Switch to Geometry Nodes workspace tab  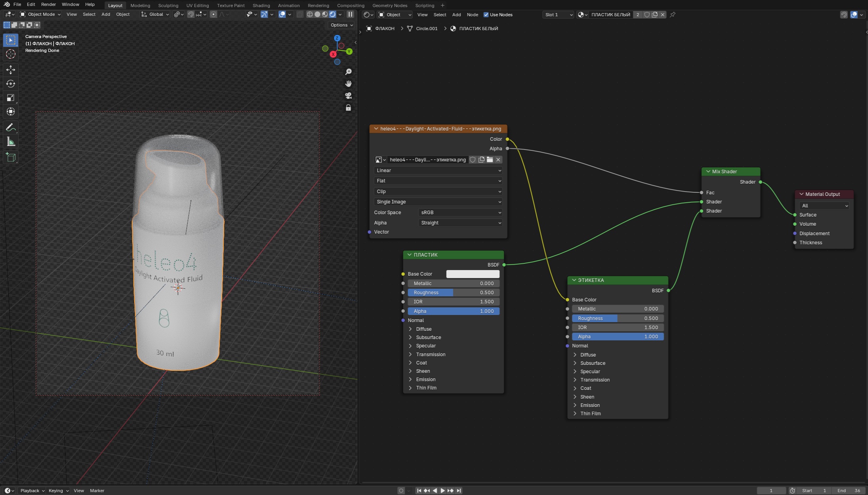tap(390, 6)
